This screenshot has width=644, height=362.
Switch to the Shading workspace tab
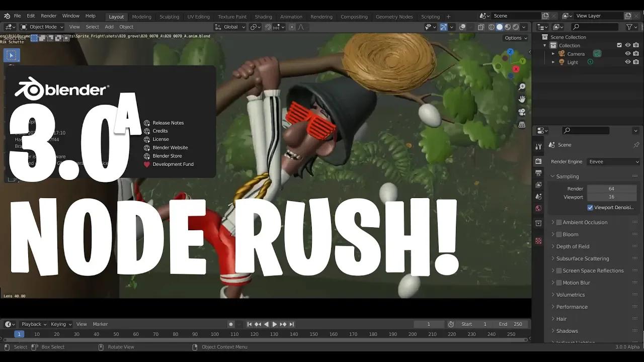(263, 16)
